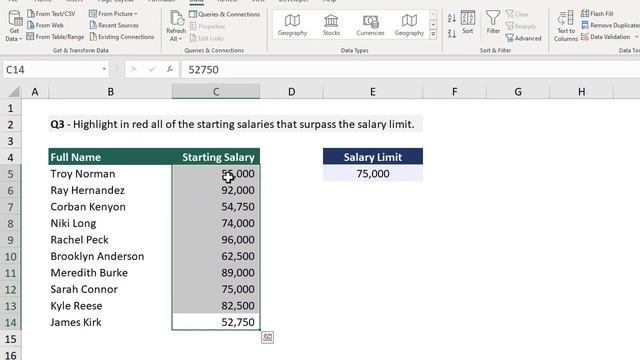
Task: Click the Full Name header cell
Action: (110, 157)
